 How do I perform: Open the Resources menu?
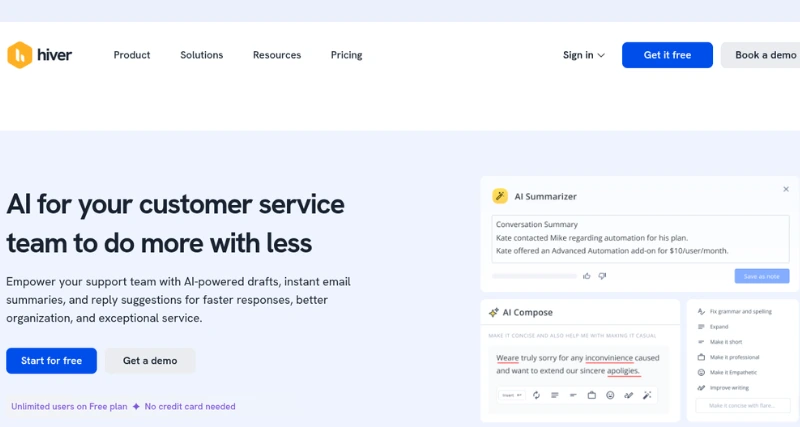(277, 55)
